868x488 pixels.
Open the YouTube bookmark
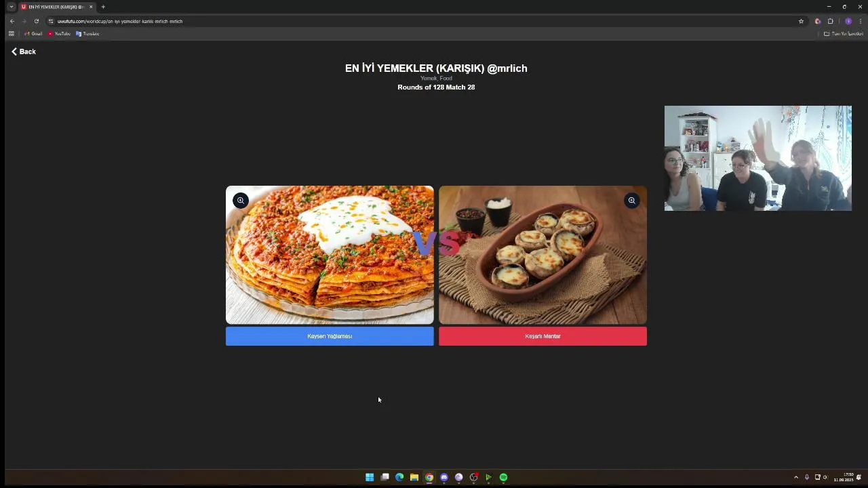pyautogui.click(x=59, y=33)
